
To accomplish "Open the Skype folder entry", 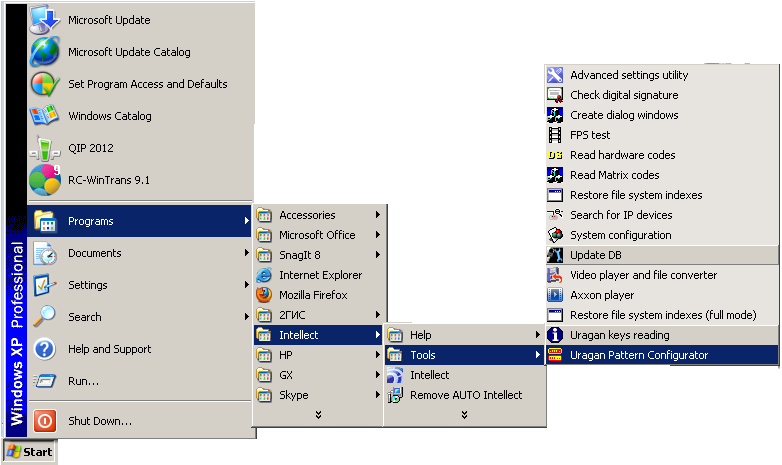I will (318, 395).
